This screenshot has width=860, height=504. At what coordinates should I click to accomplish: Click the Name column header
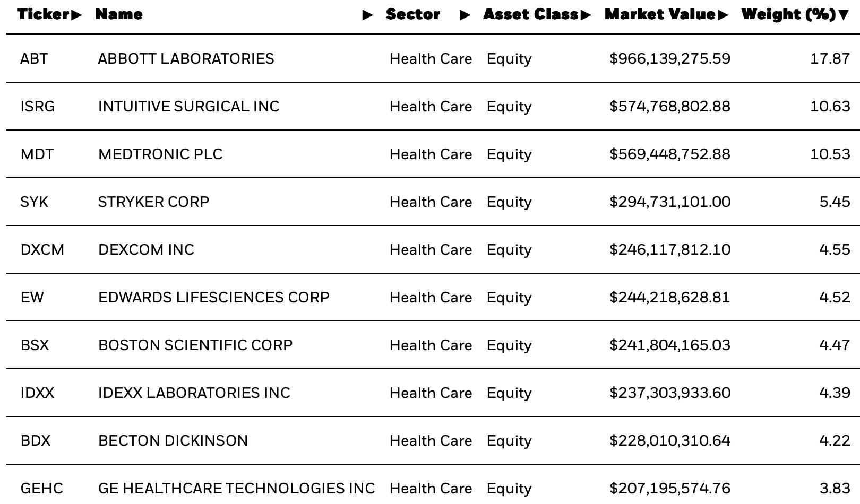[119, 14]
